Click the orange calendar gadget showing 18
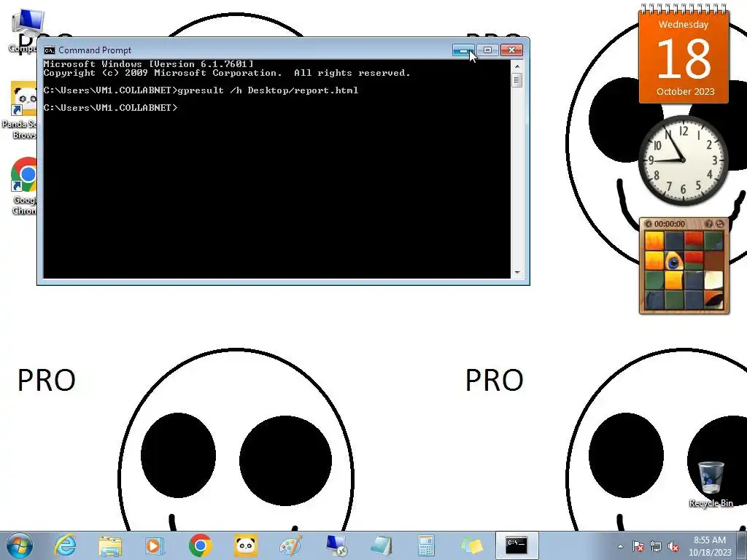The width and height of the screenshot is (747, 560). 684,55
